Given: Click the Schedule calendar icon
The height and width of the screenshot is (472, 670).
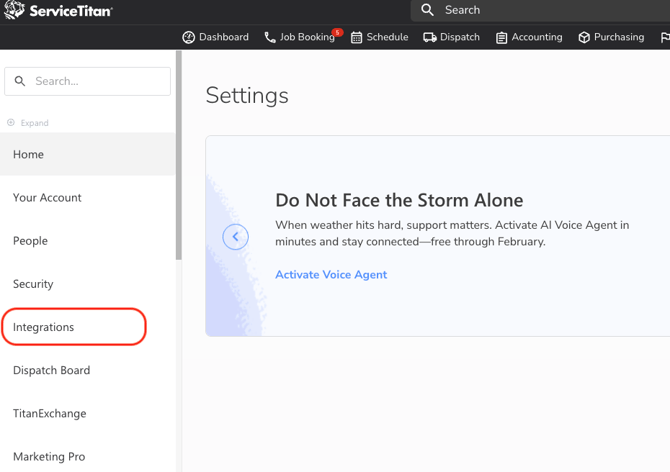Looking at the screenshot, I should click(356, 38).
